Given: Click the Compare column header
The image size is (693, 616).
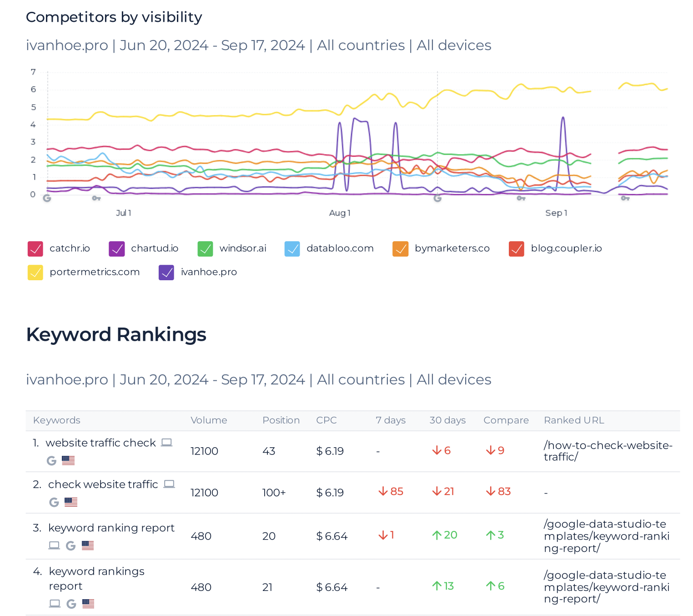Looking at the screenshot, I should click(x=506, y=420).
